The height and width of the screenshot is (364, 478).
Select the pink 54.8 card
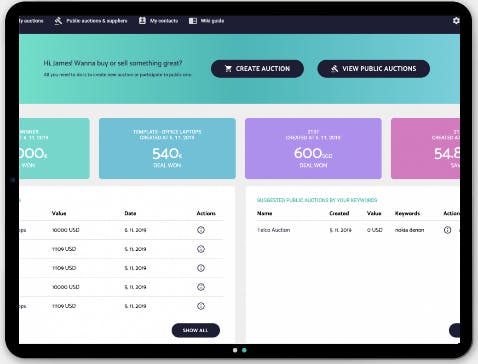425,148
